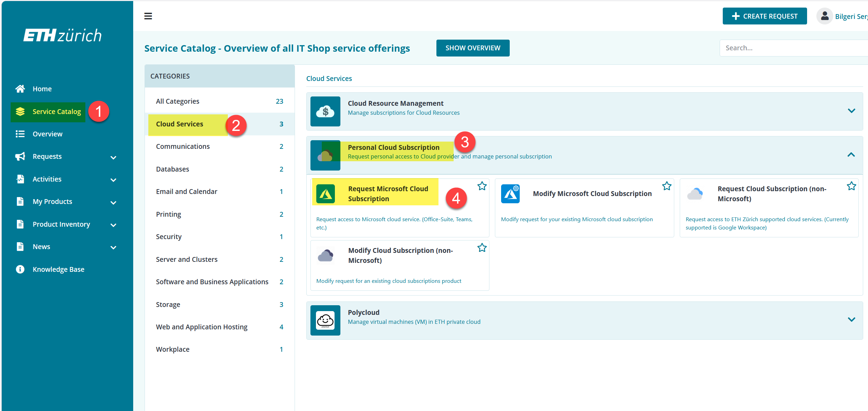Click the Product Inventory document icon
868x411 pixels.
coord(20,224)
